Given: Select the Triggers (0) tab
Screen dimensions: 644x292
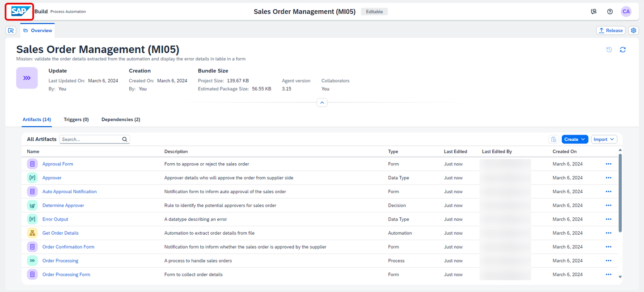Looking at the screenshot, I should click(x=76, y=119).
